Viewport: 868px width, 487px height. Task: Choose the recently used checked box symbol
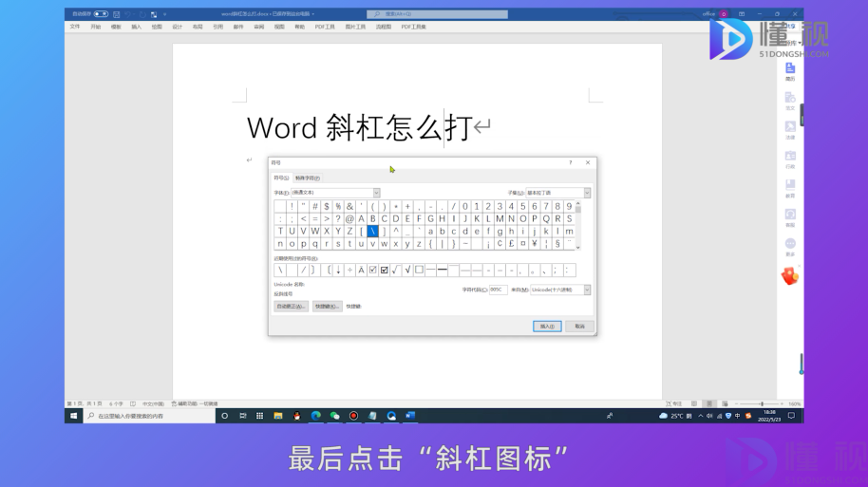[x=385, y=270]
